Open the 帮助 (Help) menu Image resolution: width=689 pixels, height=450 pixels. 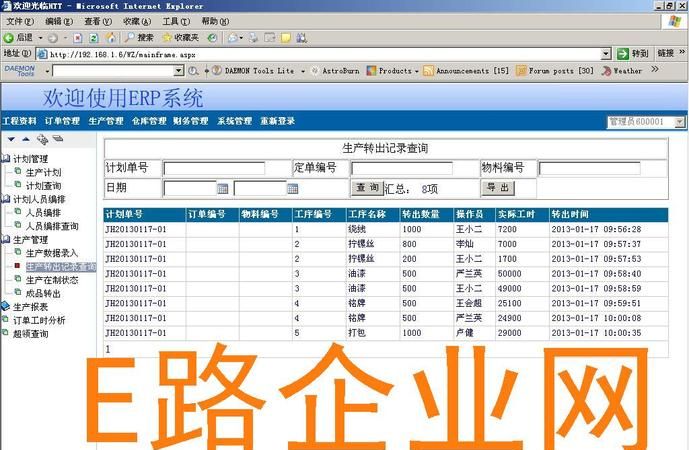pyautogui.click(x=215, y=21)
